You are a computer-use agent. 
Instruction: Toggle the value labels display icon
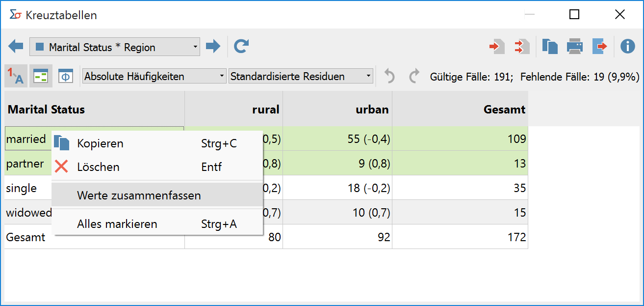[16, 76]
